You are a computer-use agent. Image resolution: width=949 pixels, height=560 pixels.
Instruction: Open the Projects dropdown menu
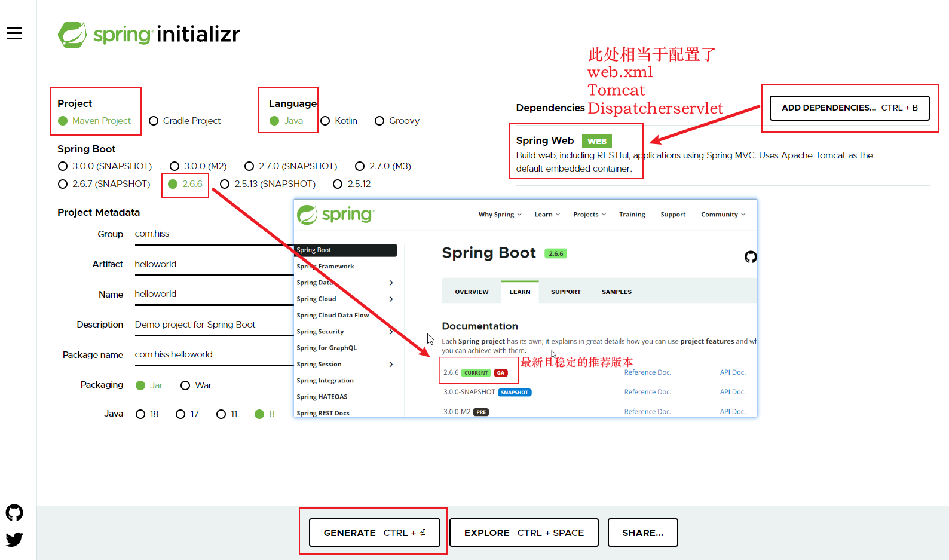(x=590, y=215)
